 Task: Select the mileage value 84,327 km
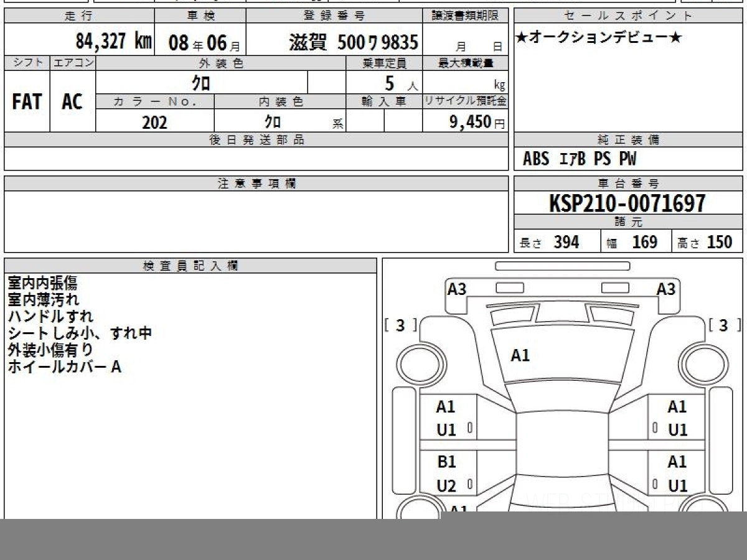113,42
